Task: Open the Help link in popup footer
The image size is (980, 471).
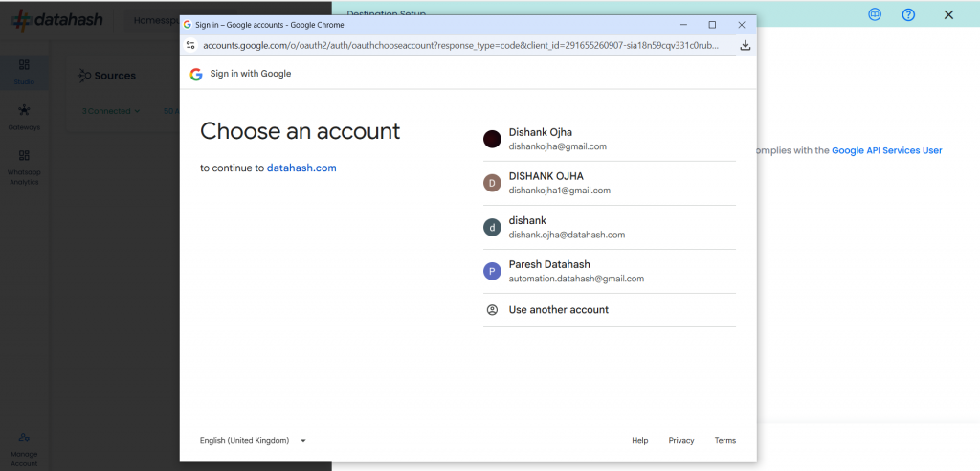Action: pos(640,441)
